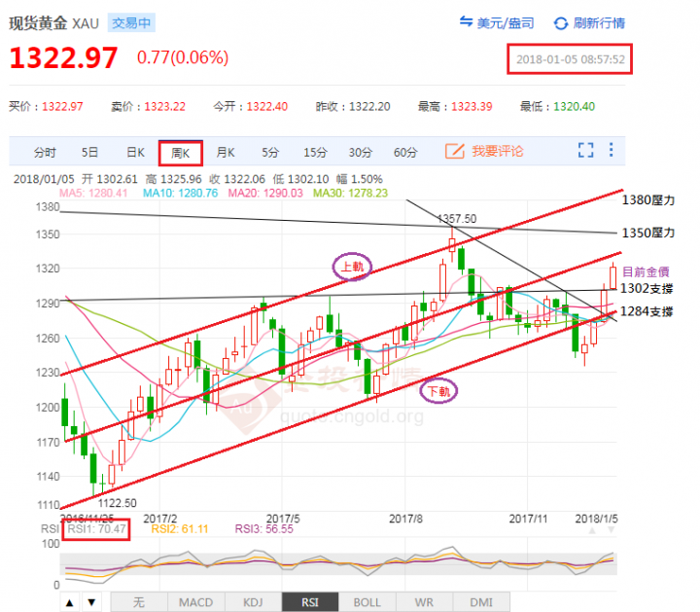Switch indicator to DMI

pyautogui.click(x=481, y=602)
